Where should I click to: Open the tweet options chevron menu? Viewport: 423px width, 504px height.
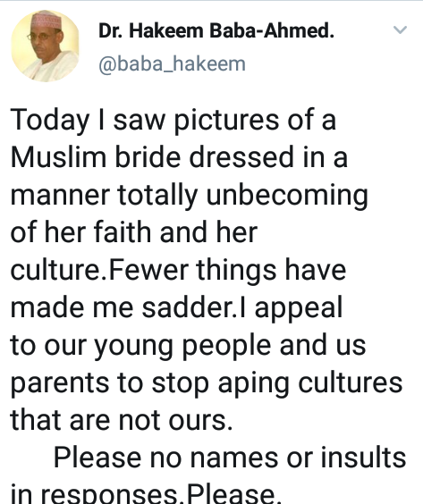pos(400,29)
